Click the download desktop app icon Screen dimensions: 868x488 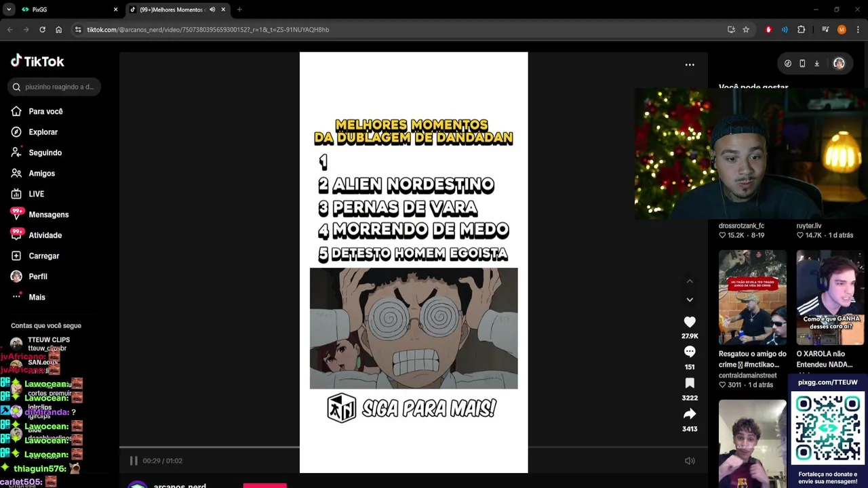pos(816,64)
